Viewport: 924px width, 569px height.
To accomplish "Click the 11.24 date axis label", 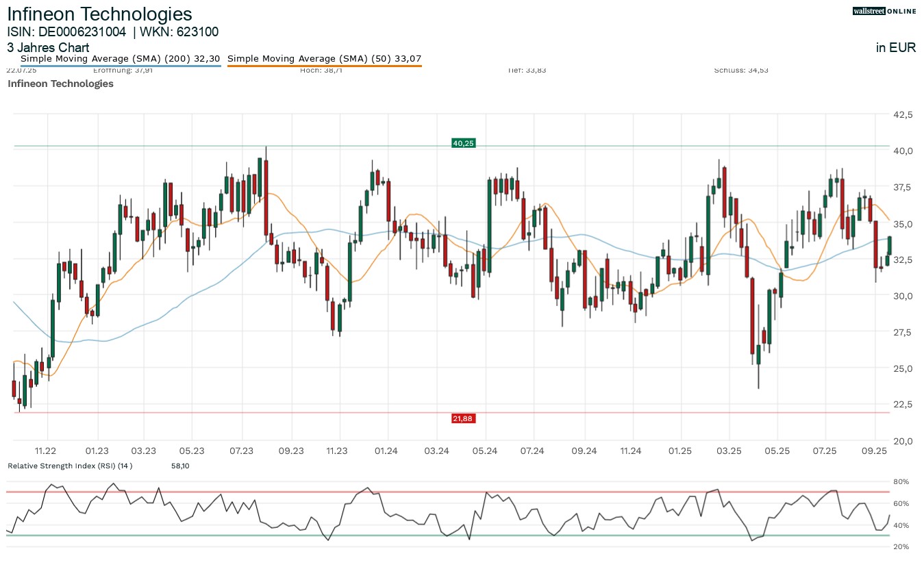I will pyautogui.click(x=630, y=451).
